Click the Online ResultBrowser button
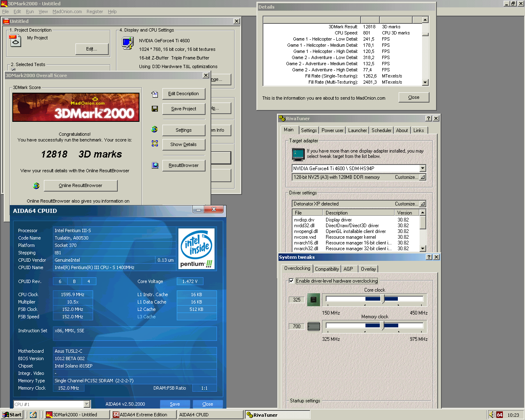 pos(80,186)
